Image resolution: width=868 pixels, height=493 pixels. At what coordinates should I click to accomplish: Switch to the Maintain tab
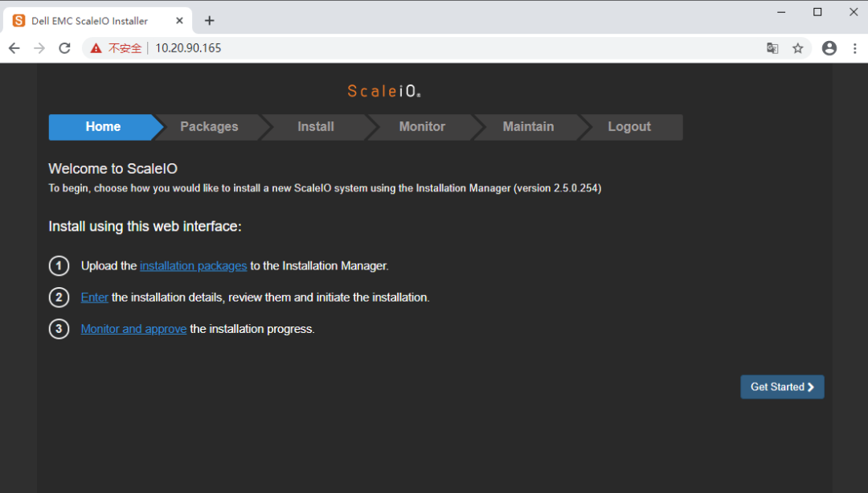(x=528, y=127)
